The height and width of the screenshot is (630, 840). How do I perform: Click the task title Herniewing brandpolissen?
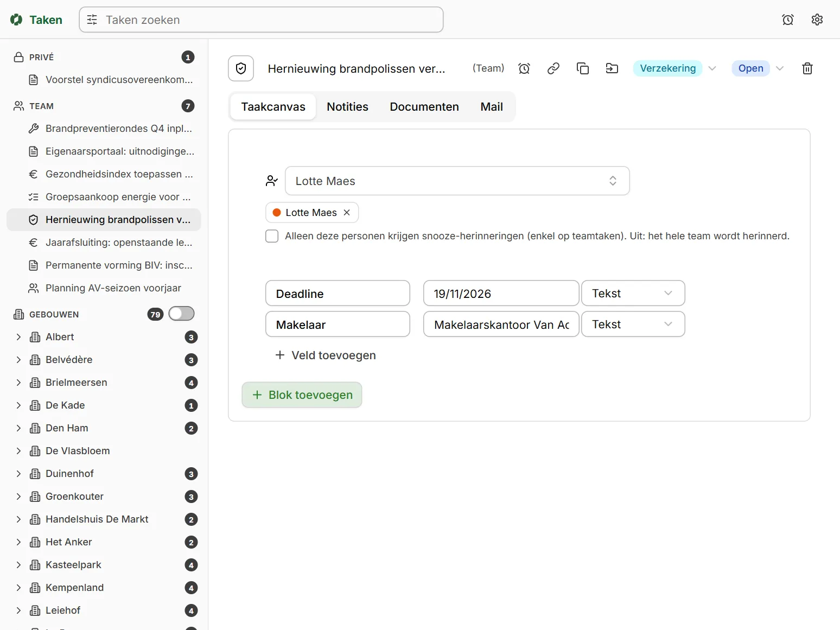pyautogui.click(x=357, y=69)
